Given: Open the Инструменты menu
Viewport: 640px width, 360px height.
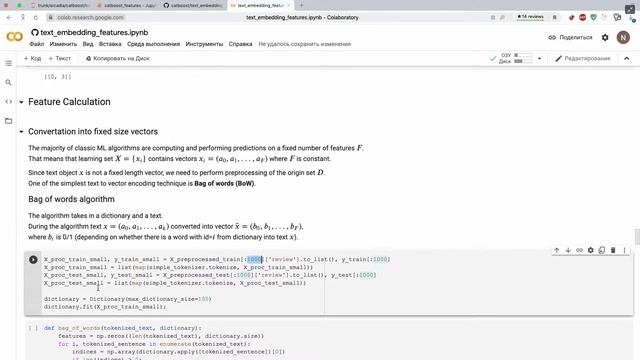Looking at the screenshot, I should click(204, 44).
